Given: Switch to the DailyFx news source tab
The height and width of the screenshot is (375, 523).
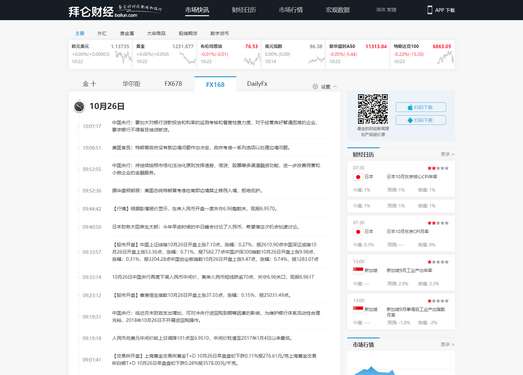Looking at the screenshot, I should [x=257, y=84].
